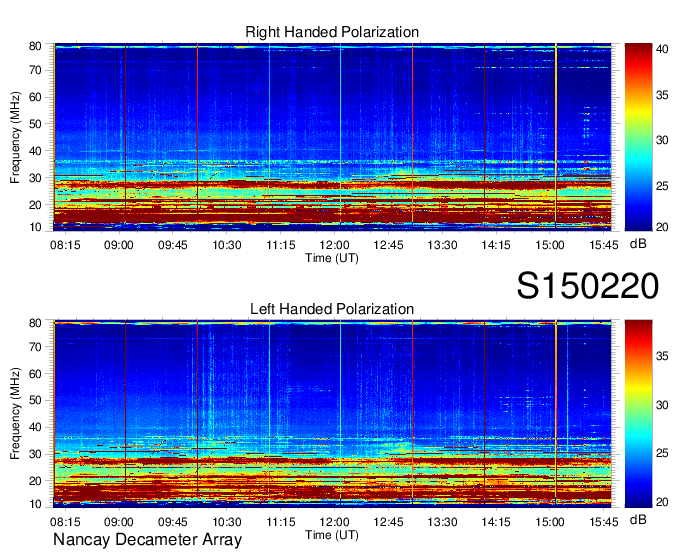680x552 pixels.
Task: Click the 15:45 tick label on the lower plot
Action: [604, 522]
